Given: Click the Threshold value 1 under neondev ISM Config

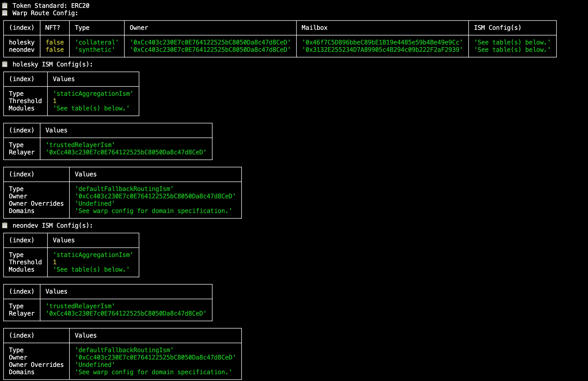Looking at the screenshot, I should point(55,262).
